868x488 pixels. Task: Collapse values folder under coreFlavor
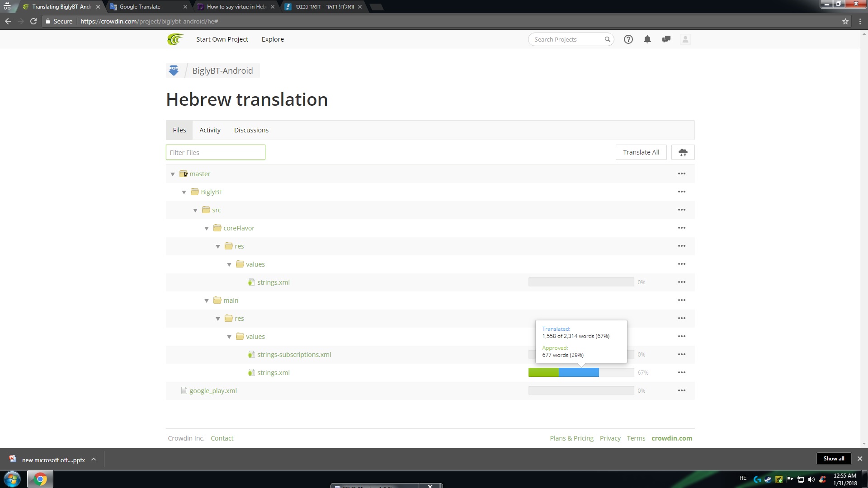pyautogui.click(x=229, y=264)
